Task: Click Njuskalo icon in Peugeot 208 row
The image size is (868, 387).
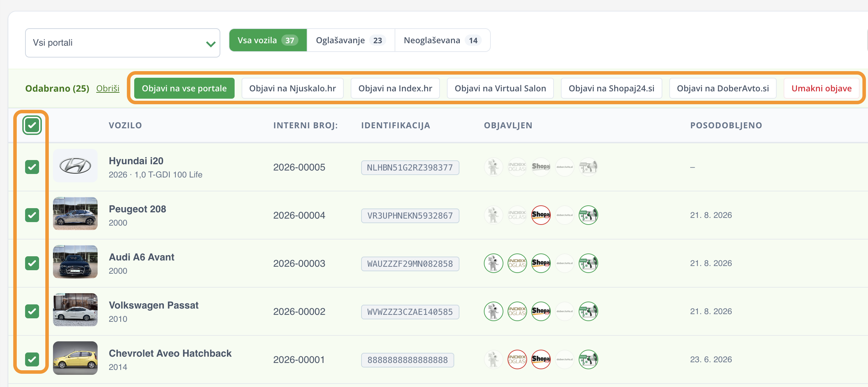Action: point(493,215)
